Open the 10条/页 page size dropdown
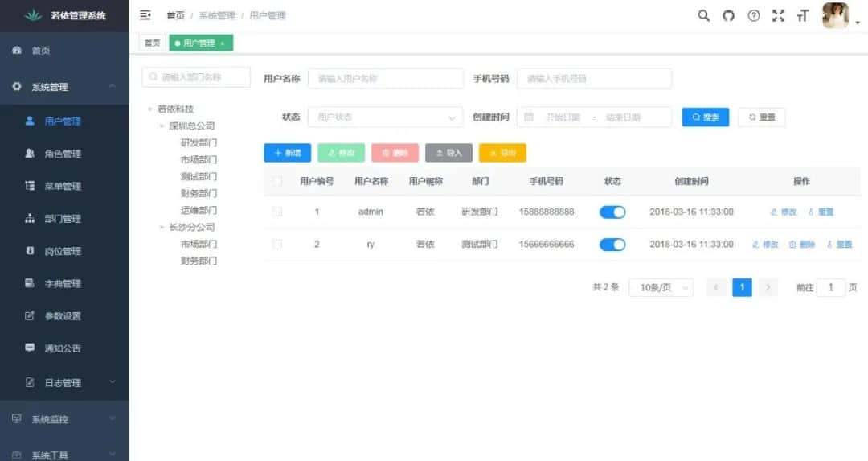868x461 pixels. click(x=661, y=287)
